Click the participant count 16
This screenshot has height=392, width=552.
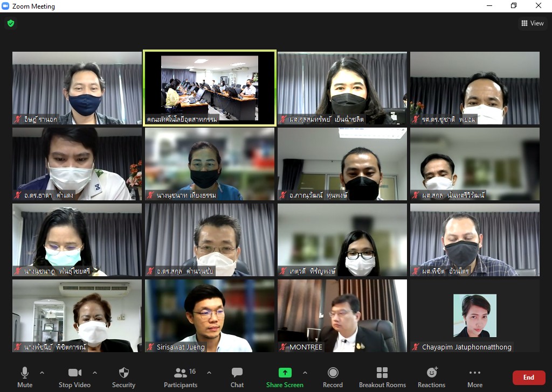192,371
